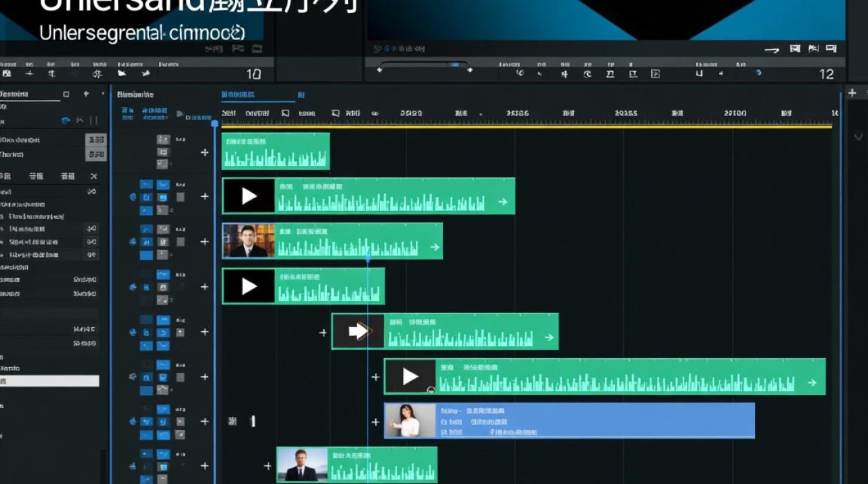Click the blue playhead handle on the time ruler
The image size is (868, 484).
click(215, 123)
